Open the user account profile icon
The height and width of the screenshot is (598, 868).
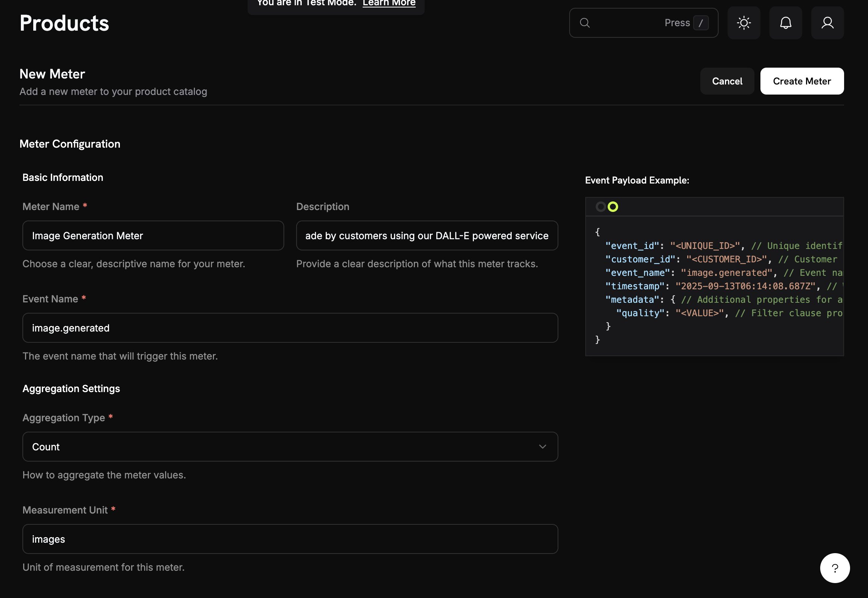click(828, 22)
